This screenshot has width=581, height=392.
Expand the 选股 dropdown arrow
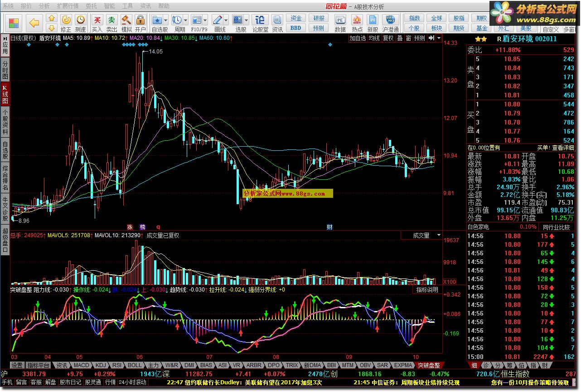coord(247,20)
